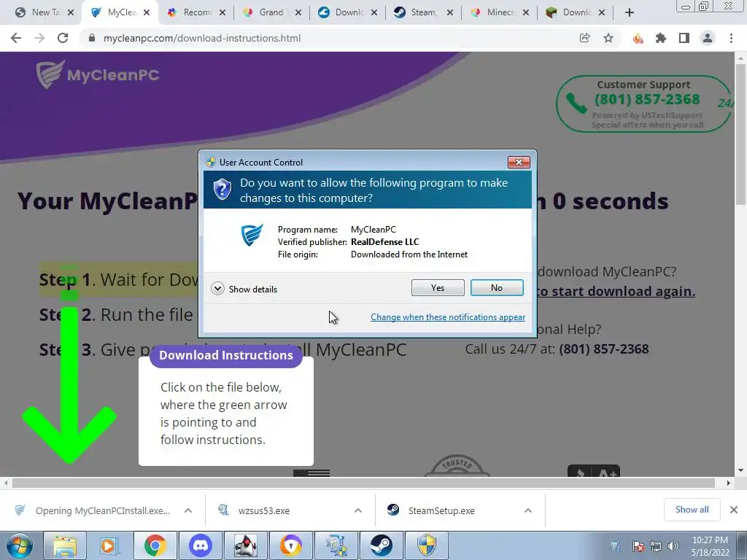Click Opening MyCleanPCInstall.exe download item
The width and height of the screenshot is (747, 560).
pyautogui.click(x=102, y=510)
